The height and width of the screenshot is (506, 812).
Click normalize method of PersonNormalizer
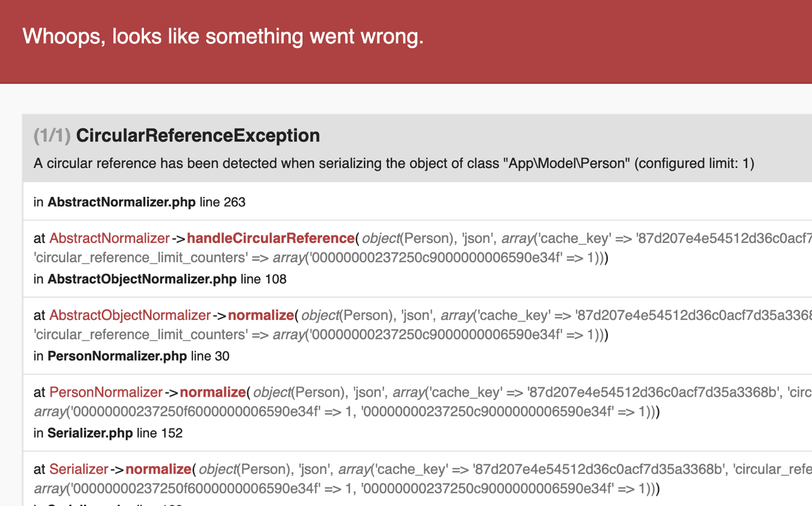point(213,392)
